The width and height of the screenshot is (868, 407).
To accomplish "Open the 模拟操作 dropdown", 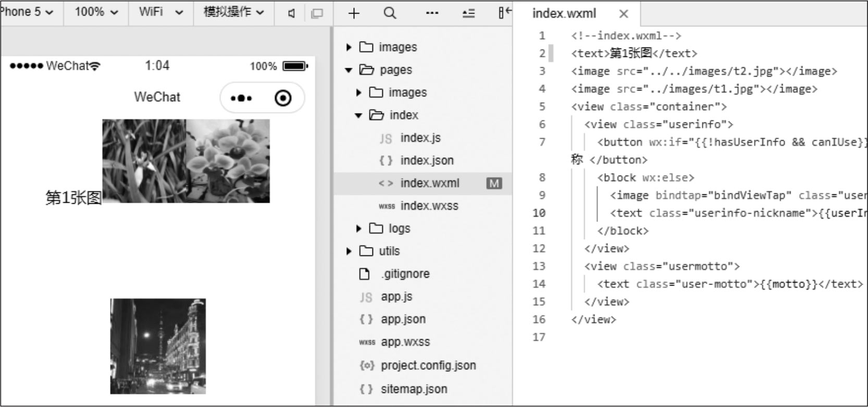I will coord(234,12).
